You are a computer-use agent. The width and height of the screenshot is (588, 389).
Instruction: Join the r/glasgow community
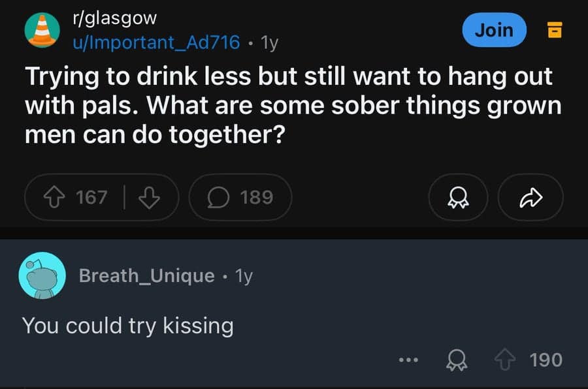pos(494,29)
